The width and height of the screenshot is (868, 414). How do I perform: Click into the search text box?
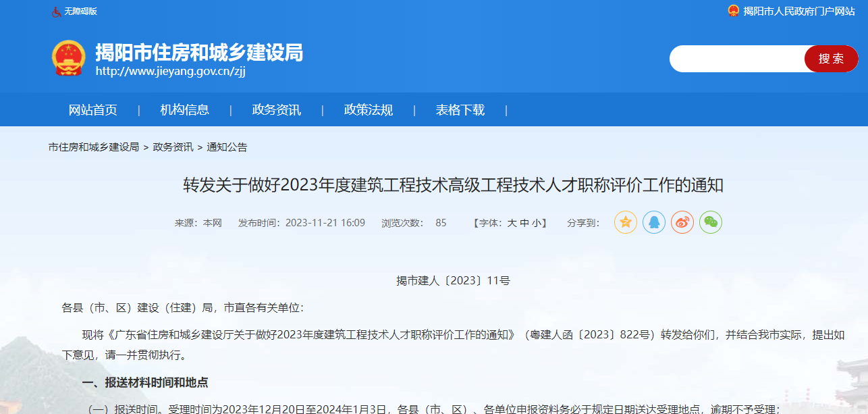736,59
